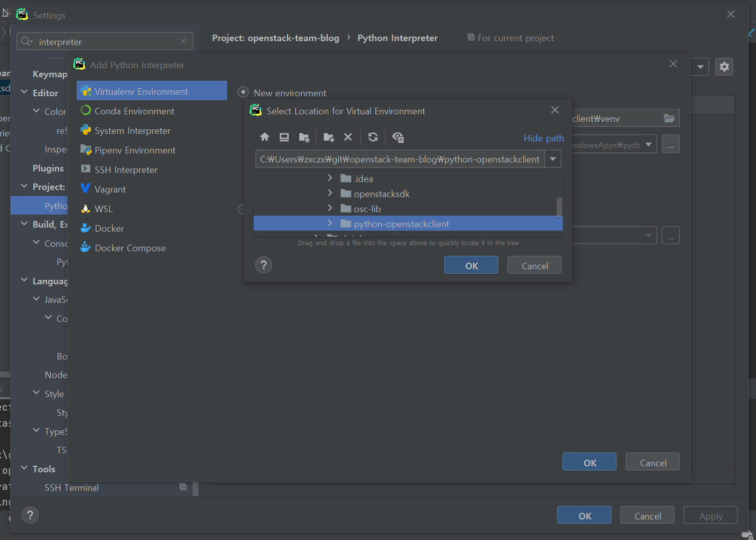Click Desktop directory toolbar icon
The width and height of the screenshot is (756, 540).
(x=284, y=137)
